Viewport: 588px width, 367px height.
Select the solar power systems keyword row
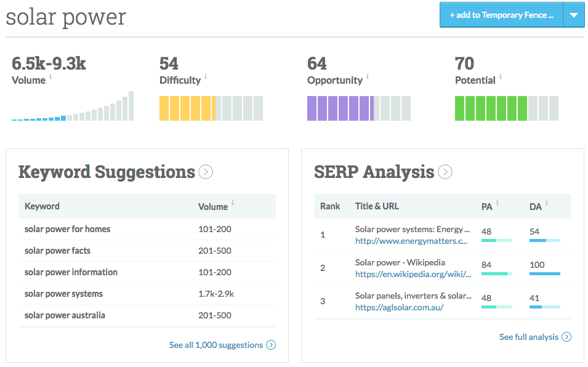[x=63, y=294]
